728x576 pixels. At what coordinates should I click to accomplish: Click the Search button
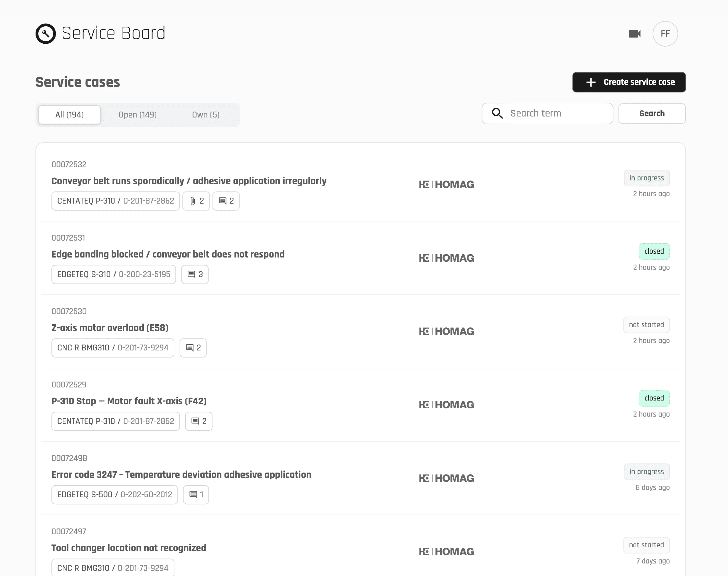point(652,113)
